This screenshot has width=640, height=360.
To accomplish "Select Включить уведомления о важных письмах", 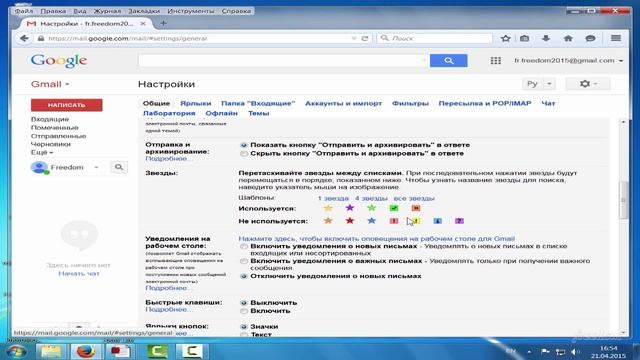I will coord(244,261).
